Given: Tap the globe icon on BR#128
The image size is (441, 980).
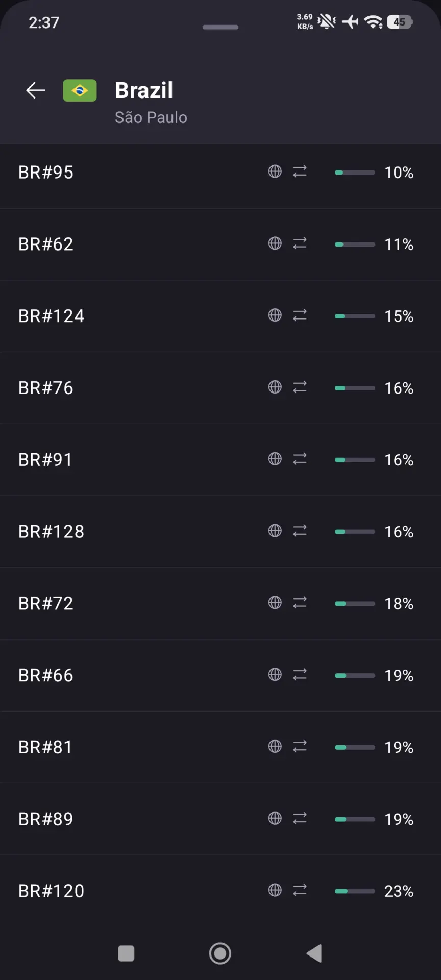Looking at the screenshot, I should tap(275, 531).
